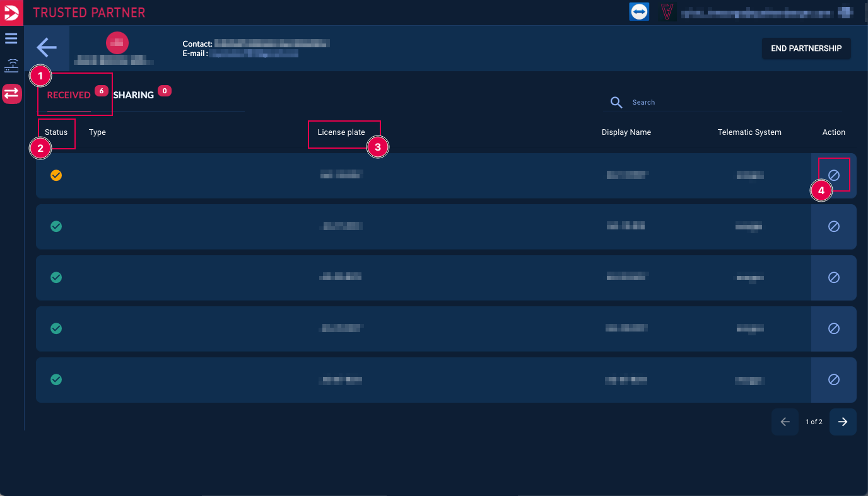Screen dimensions: 868x496
Task: Open the telematics router icon in sidebar
Action: [11, 66]
